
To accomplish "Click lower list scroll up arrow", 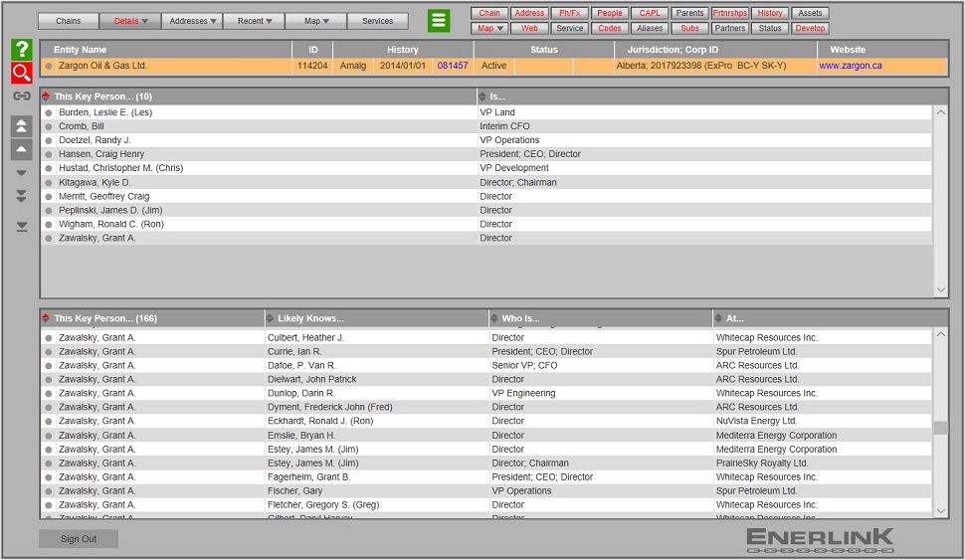I will (x=940, y=334).
